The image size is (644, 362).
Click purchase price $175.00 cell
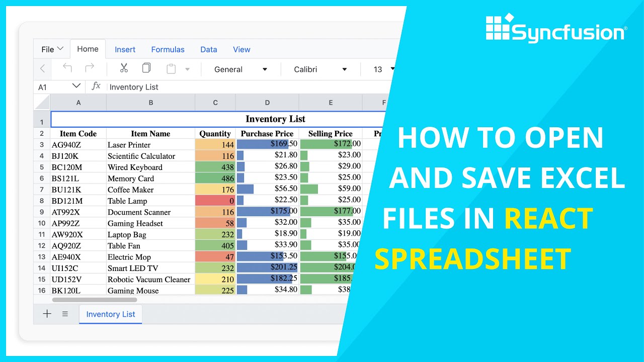267,212
